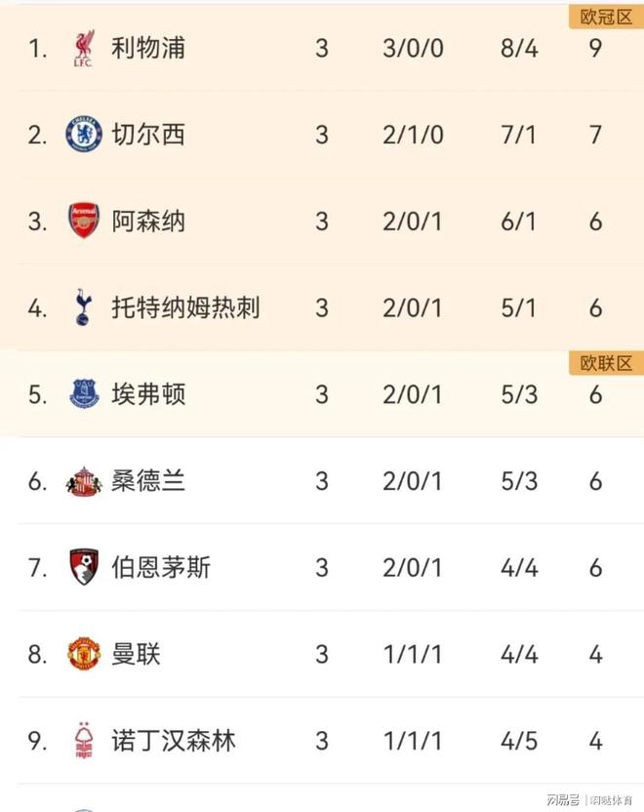Open the 利物浦 team name link

click(x=148, y=48)
